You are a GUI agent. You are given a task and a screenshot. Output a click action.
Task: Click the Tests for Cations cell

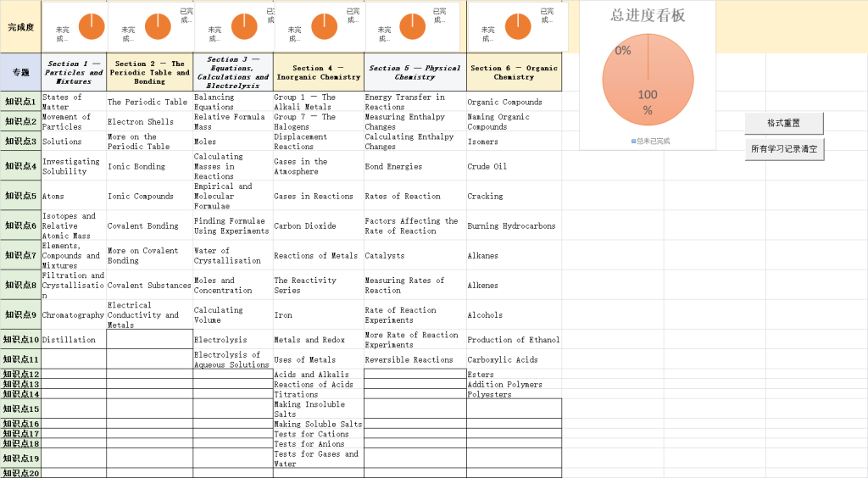pyautogui.click(x=319, y=434)
